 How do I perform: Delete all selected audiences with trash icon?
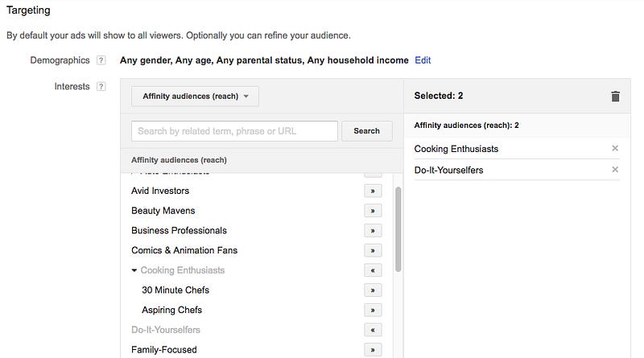tap(616, 97)
